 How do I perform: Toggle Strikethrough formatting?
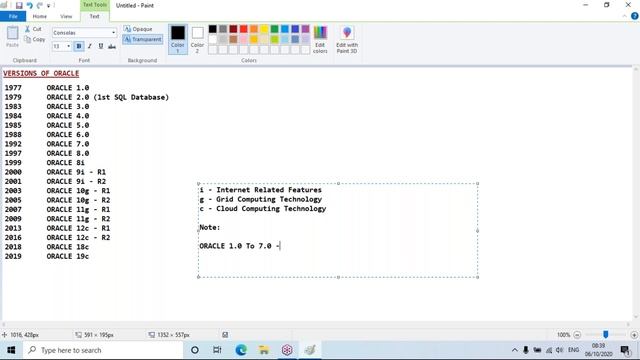tap(112, 46)
